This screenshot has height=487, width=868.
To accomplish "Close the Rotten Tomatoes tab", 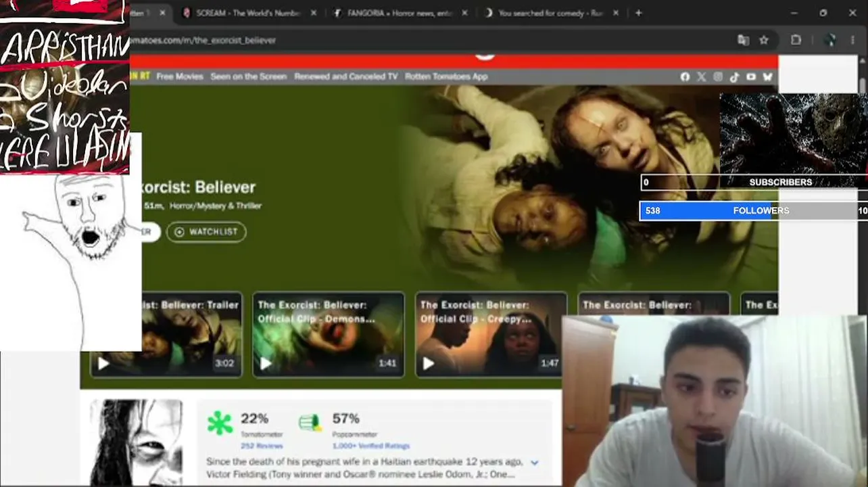I will [x=162, y=13].
